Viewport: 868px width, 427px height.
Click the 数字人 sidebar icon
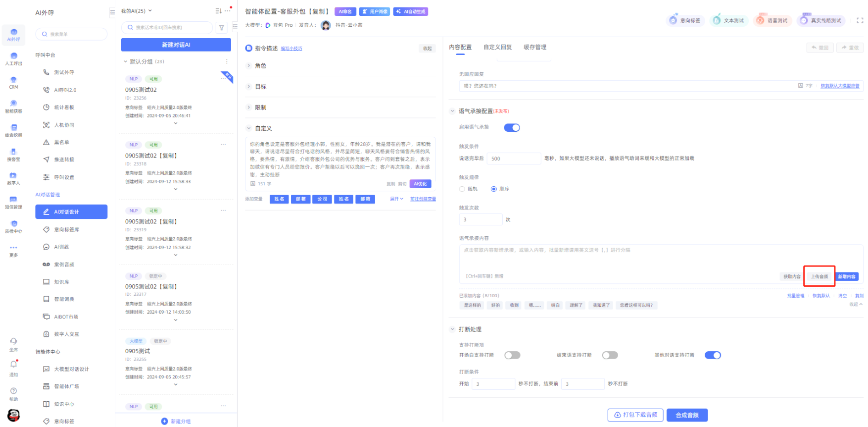coord(13,178)
